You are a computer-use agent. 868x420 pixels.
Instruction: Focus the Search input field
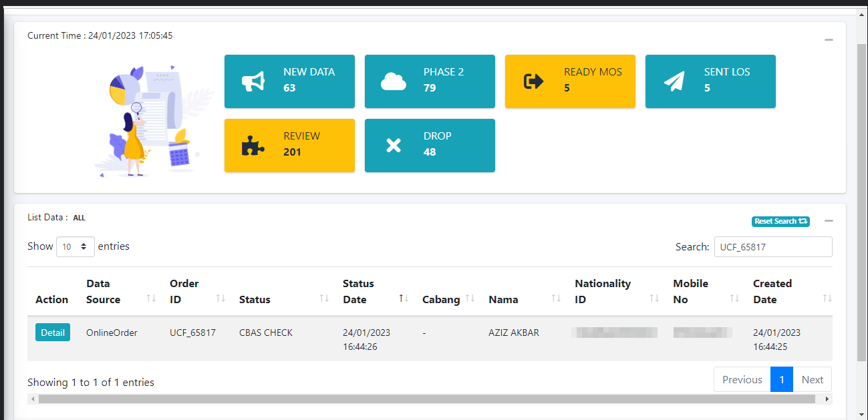(x=773, y=246)
